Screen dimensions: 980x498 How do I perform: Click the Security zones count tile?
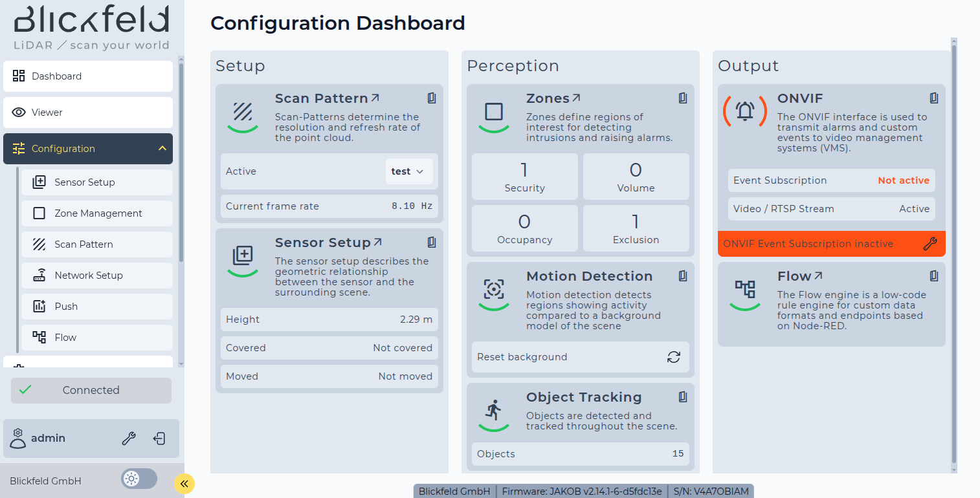[x=524, y=177]
